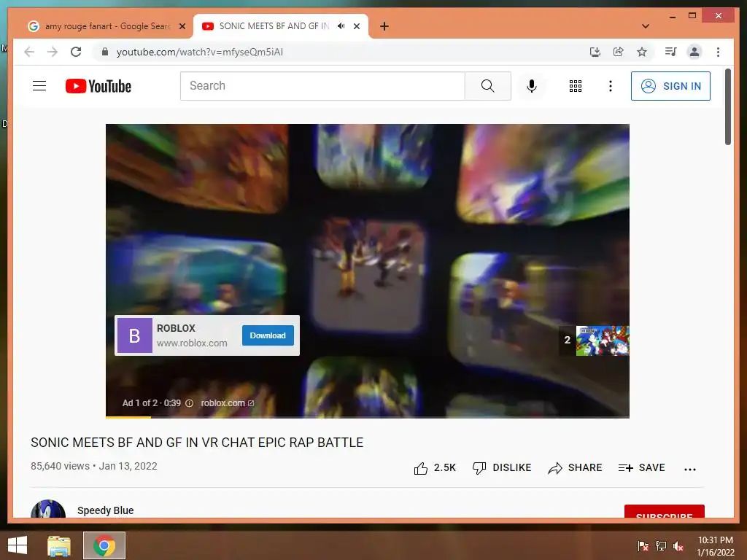Open media controls icon in toolbar
Screen dimensions: 747x560
(x=671, y=52)
